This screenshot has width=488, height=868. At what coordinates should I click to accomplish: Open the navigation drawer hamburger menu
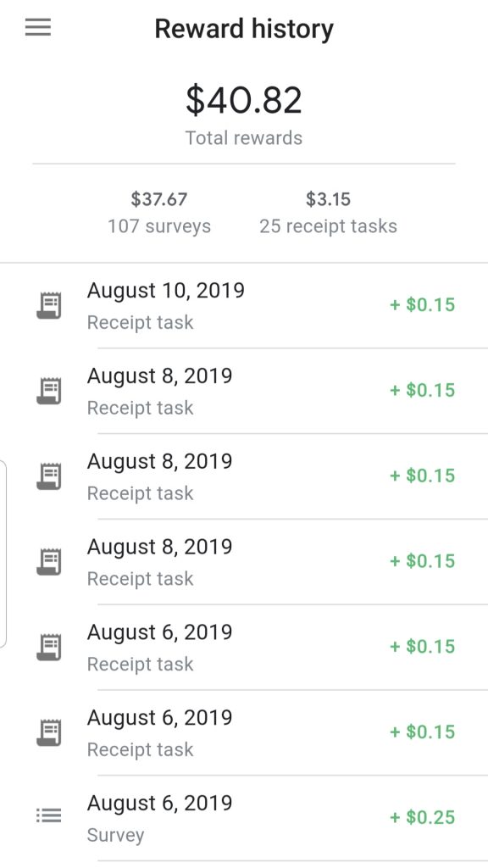(36, 26)
